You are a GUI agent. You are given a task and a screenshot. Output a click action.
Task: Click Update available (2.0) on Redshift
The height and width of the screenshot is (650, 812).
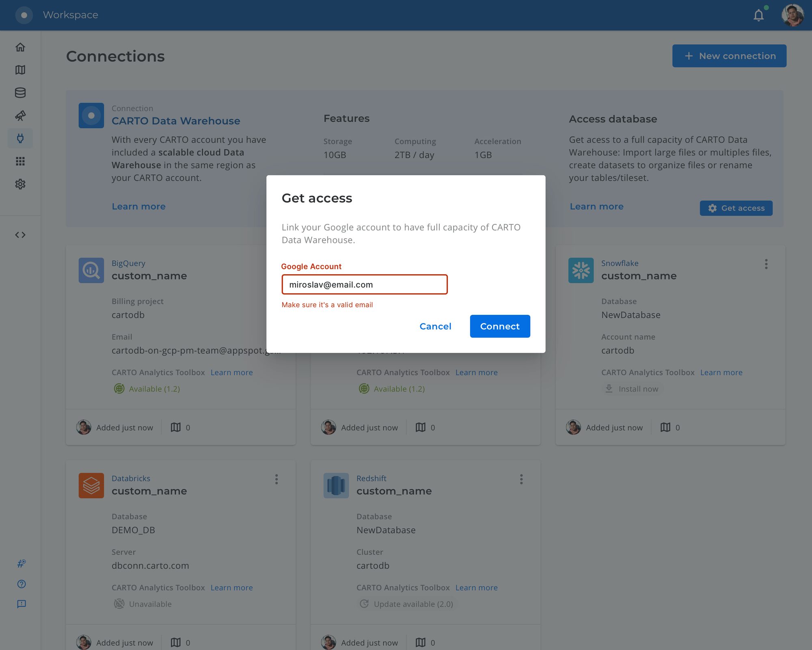coord(407,604)
